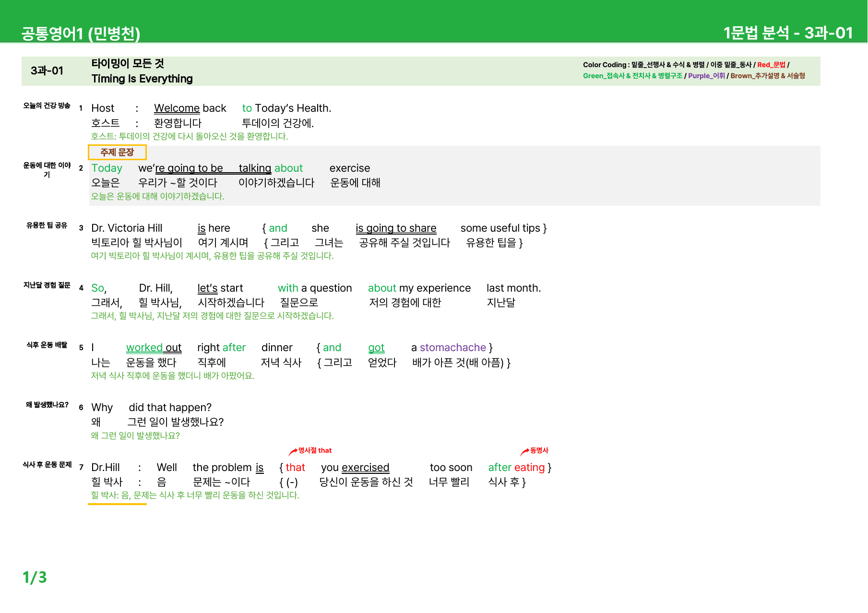868x613 pixels.
Task: Click the 3과-01 lesson code cell
Action: [47, 71]
